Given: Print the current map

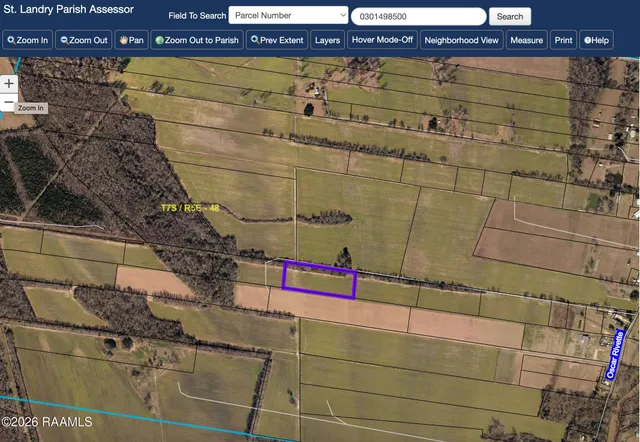Looking at the screenshot, I should pos(563,40).
